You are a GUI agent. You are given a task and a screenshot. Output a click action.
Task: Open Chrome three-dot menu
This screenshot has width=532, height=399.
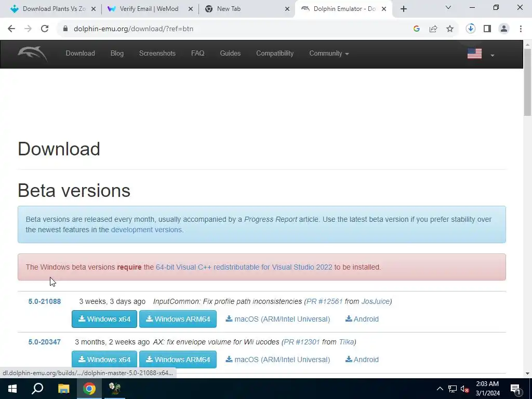(x=521, y=29)
